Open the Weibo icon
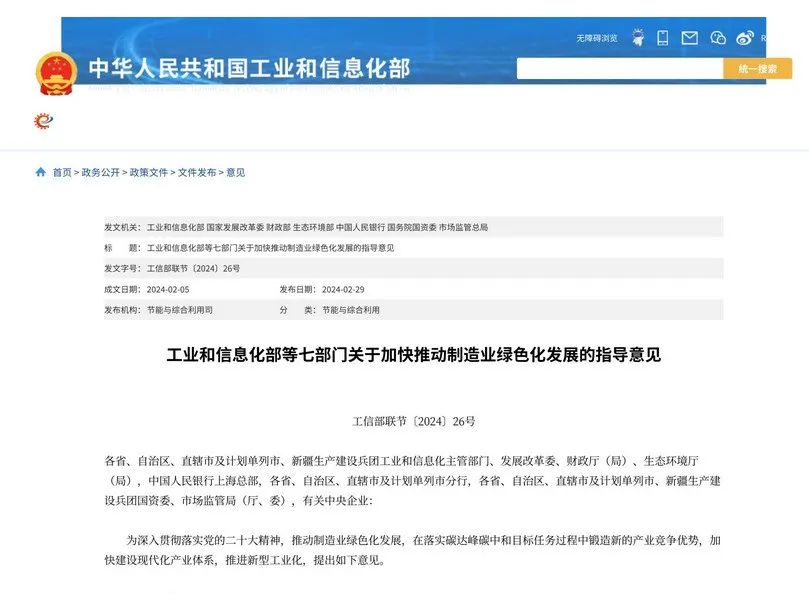Image resolution: width=809 pixels, height=594 pixels. coord(745,38)
